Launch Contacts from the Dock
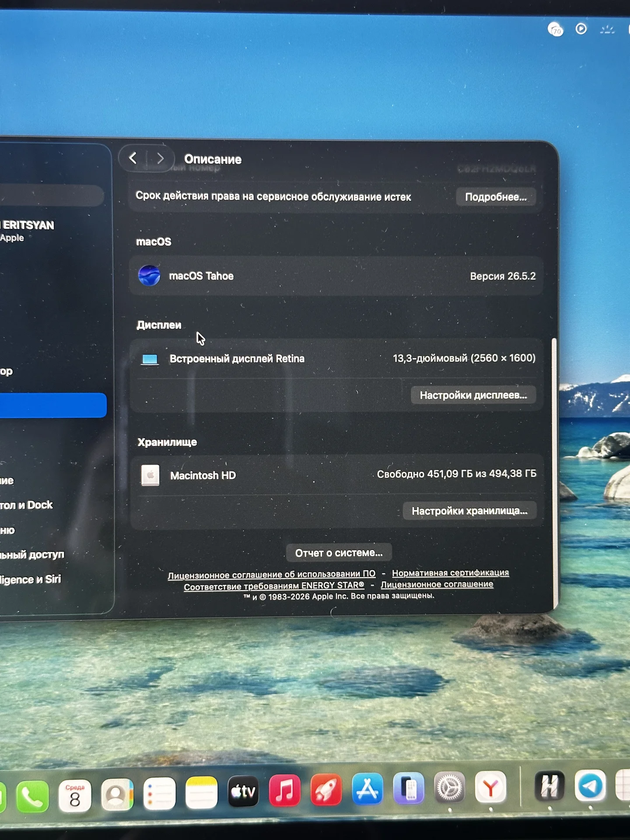Viewport: 630px width, 840px height. tap(117, 794)
